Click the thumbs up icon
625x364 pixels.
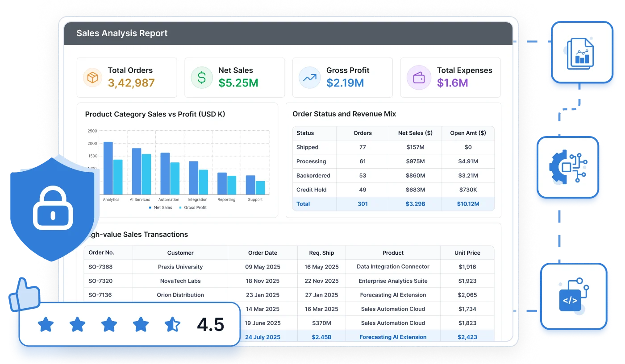click(x=25, y=294)
